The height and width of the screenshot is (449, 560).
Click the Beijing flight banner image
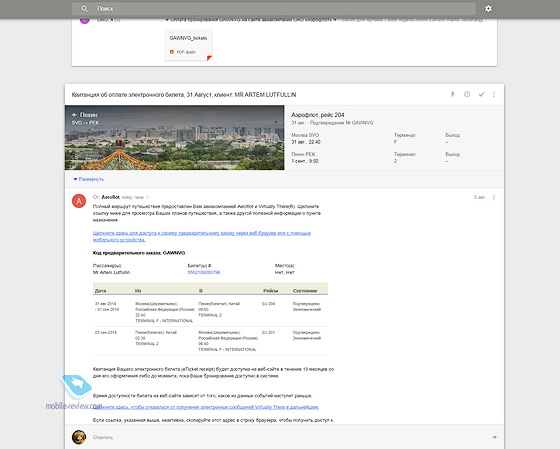174,138
